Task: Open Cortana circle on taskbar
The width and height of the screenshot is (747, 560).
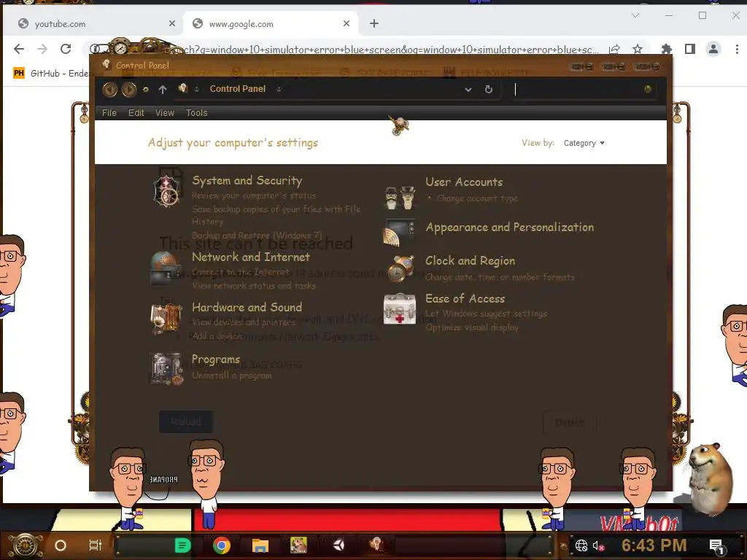Action: pos(61,545)
